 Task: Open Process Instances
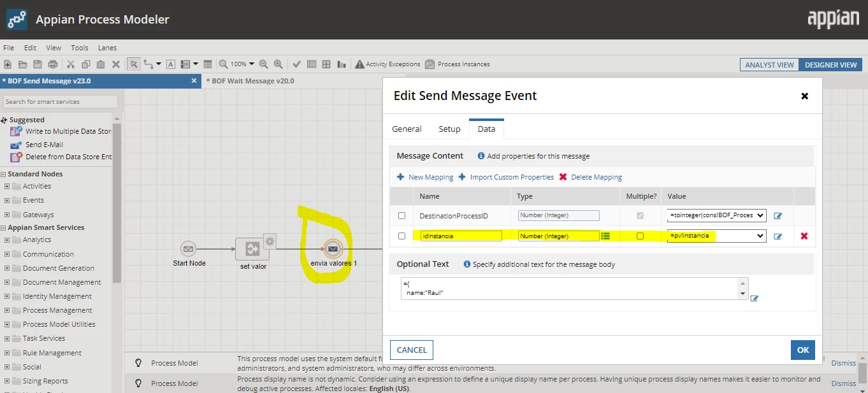[457, 64]
